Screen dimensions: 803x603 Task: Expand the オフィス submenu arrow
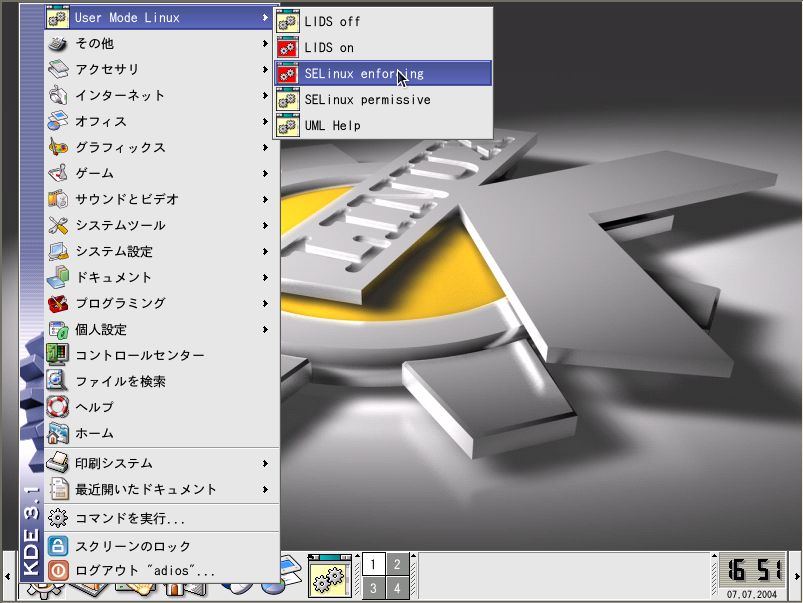click(x=265, y=121)
